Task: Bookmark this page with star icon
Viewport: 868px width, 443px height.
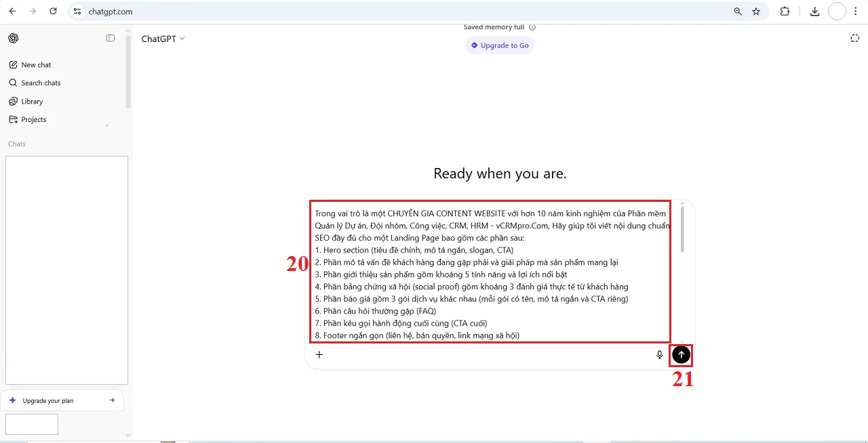Action: tap(756, 12)
